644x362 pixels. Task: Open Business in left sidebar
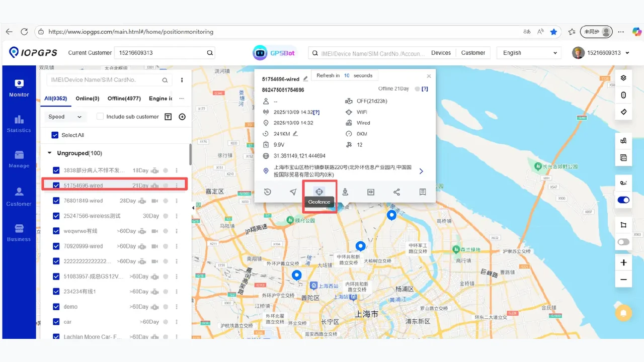(x=19, y=232)
